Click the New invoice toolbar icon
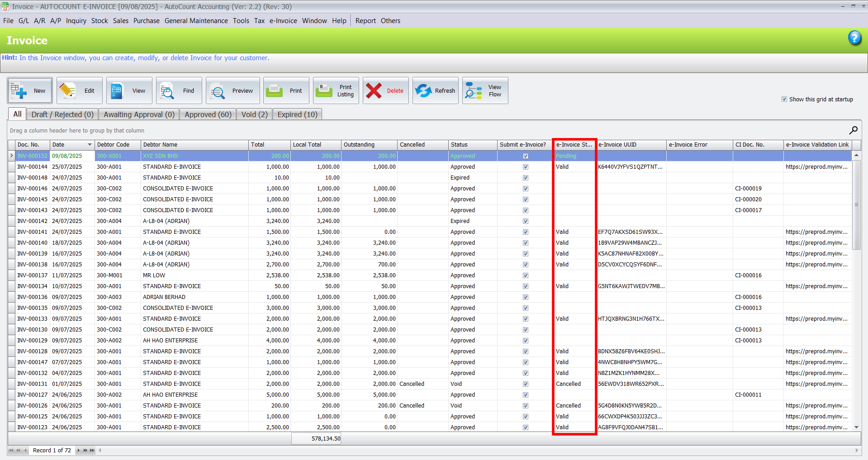 coord(19,90)
